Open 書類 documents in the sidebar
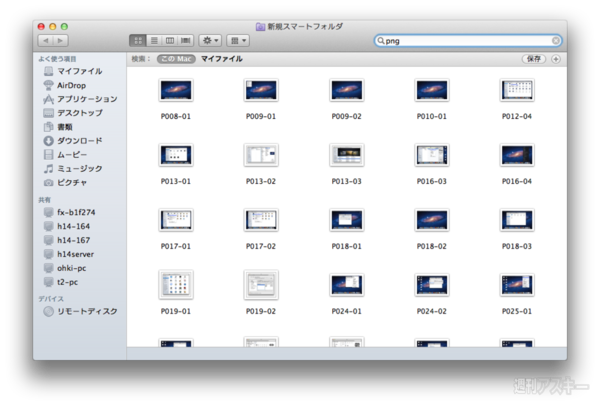The image size is (600, 406). [58, 127]
